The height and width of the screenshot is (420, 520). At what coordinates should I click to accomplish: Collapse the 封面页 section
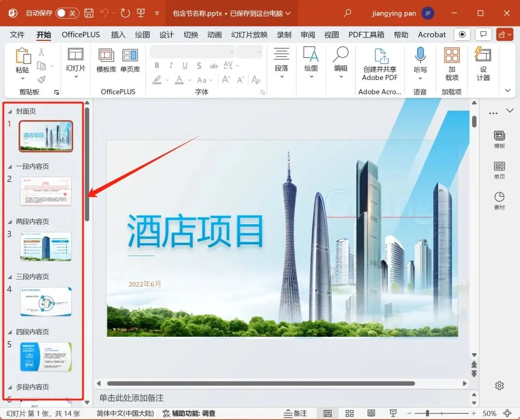pos(10,112)
